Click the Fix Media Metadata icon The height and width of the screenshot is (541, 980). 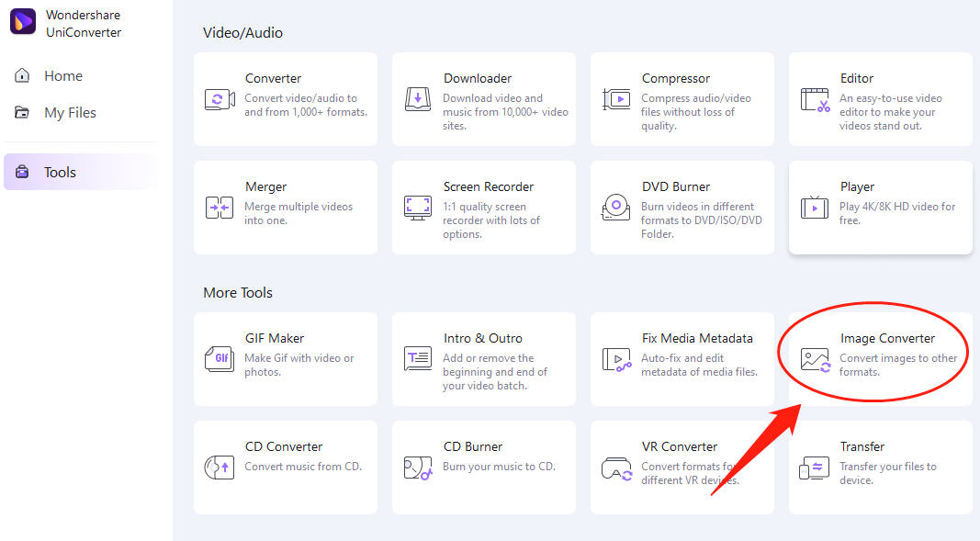click(x=615, y=359)
